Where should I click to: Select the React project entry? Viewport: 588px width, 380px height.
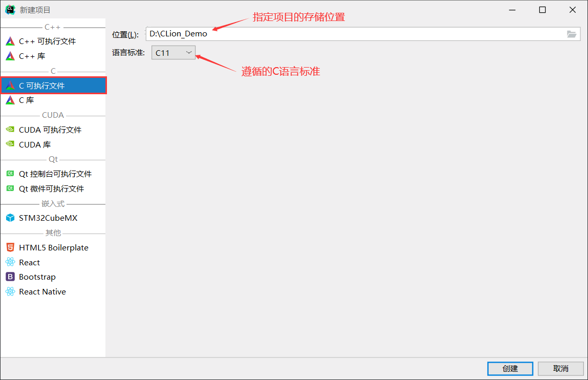tap(53, 262)
